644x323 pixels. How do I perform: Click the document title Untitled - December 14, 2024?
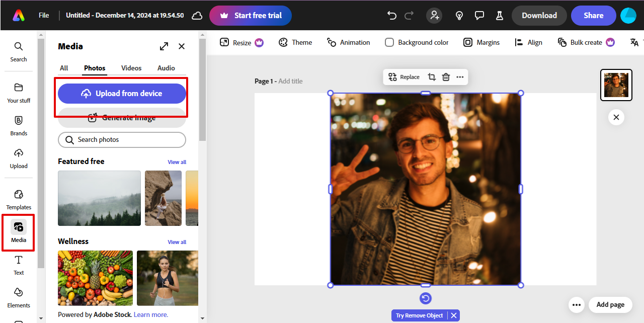pos(125,16)
